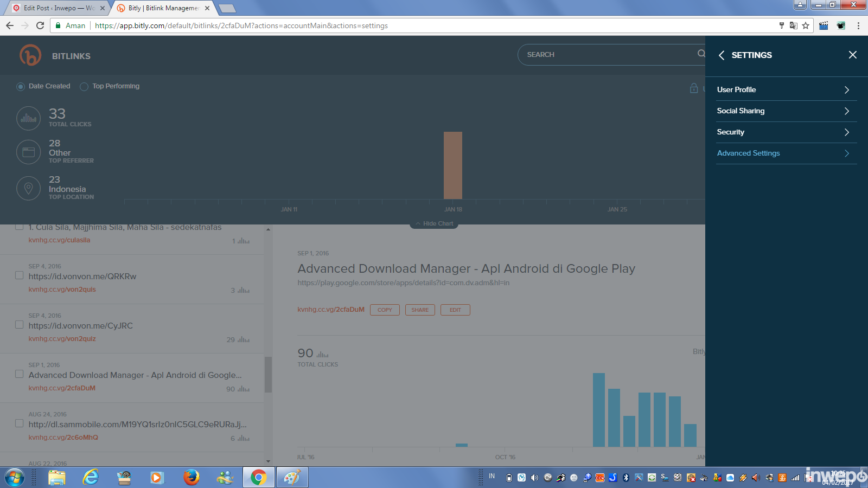
Task: Launch Internet Explorer from the taskbar
Action: 91,478
